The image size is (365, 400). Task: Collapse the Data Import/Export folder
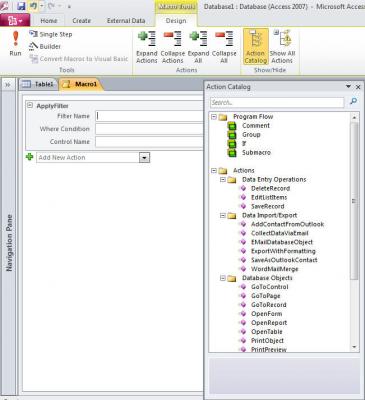223,216
